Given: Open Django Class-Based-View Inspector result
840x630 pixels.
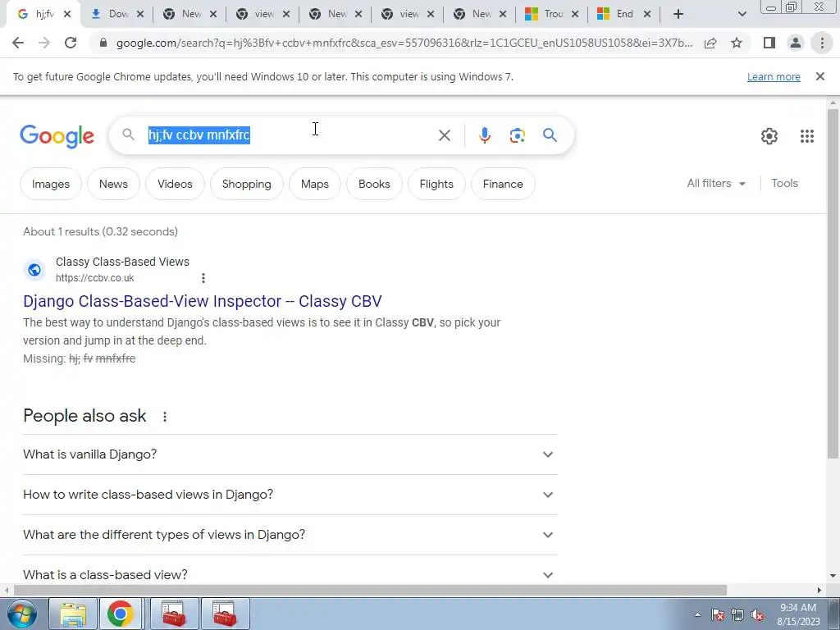Looking at the screenshot, I should tap(203, 301).
